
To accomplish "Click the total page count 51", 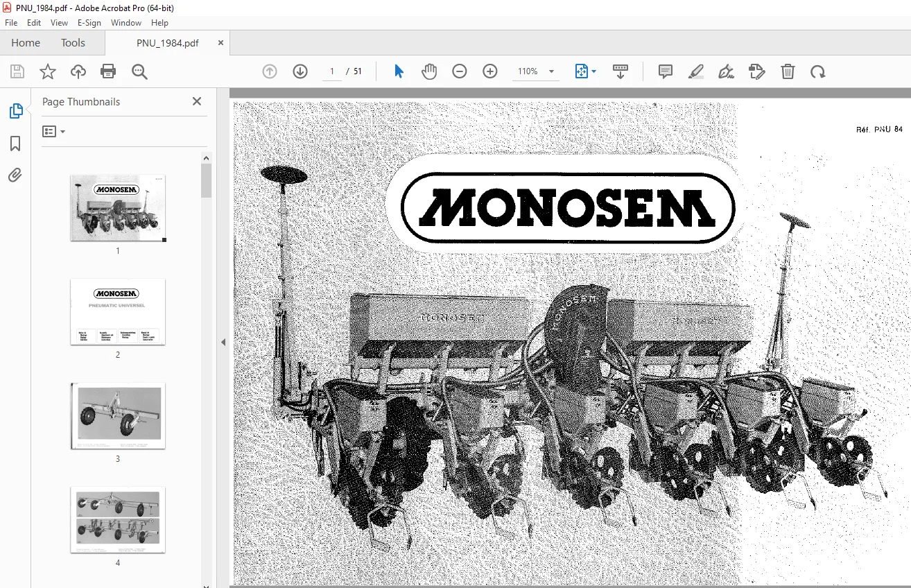I will [x=358, y=71].
